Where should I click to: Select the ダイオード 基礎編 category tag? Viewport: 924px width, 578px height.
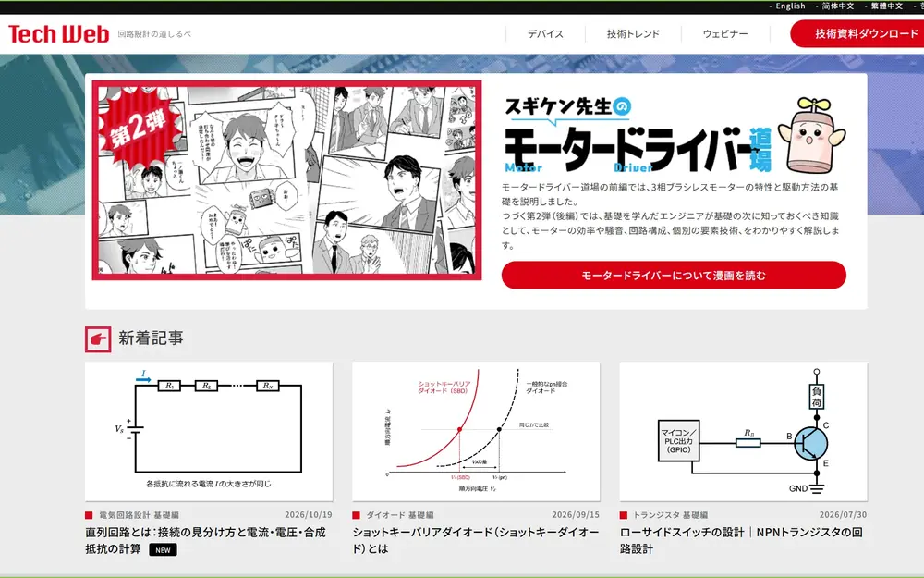click(x=399, y=515)
